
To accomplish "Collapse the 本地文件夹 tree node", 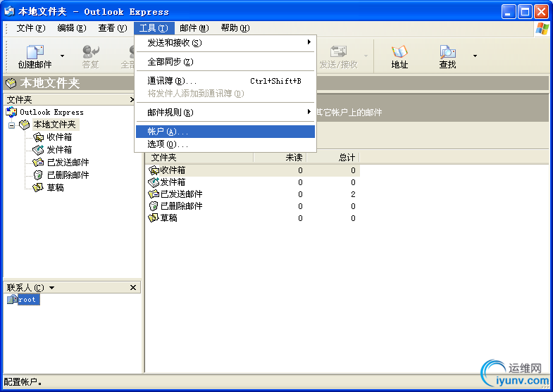I will [x=12, y=125].
